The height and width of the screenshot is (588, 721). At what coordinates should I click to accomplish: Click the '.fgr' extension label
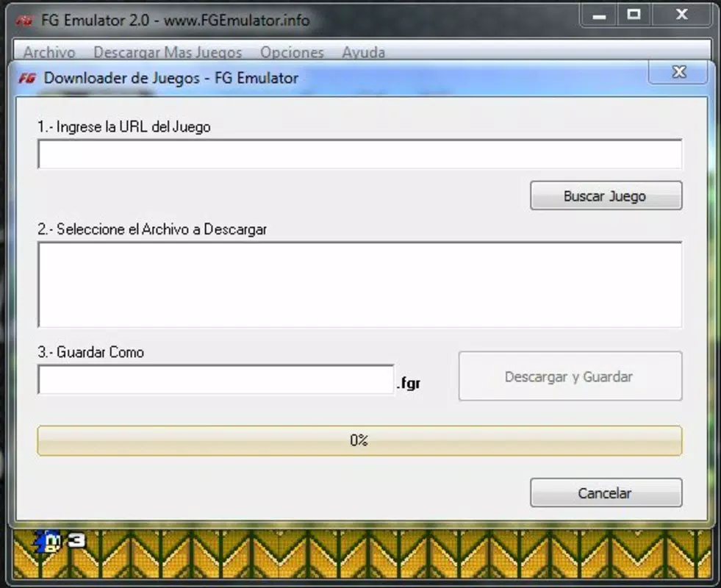pos(409,382)
